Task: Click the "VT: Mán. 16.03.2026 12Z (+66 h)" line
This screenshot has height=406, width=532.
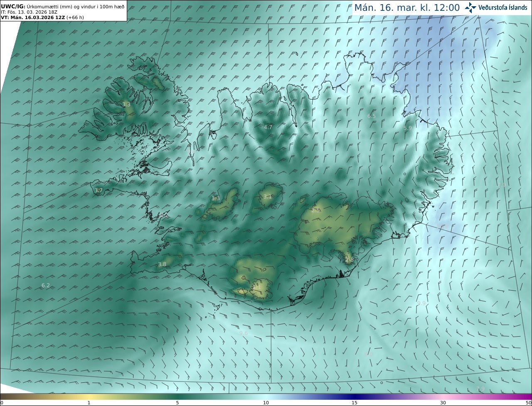Action: point(42,17)
